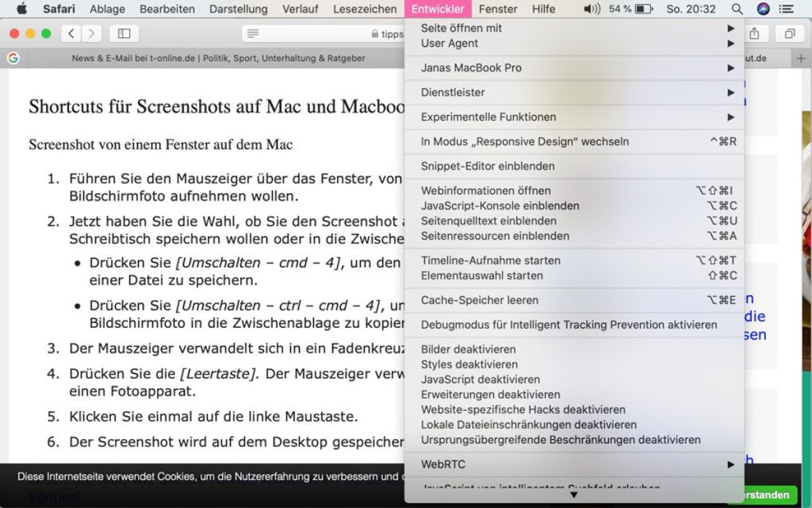Screen dimensions: 812x508
Task: Toggle 'JavaScript deaktivieren'
Action: point(574,379)
